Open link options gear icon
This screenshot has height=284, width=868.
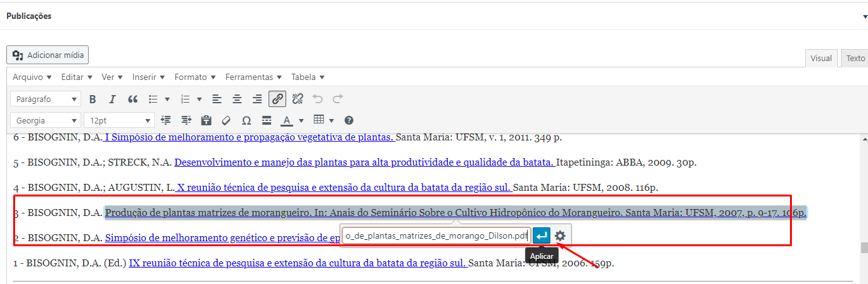(560, 236)
